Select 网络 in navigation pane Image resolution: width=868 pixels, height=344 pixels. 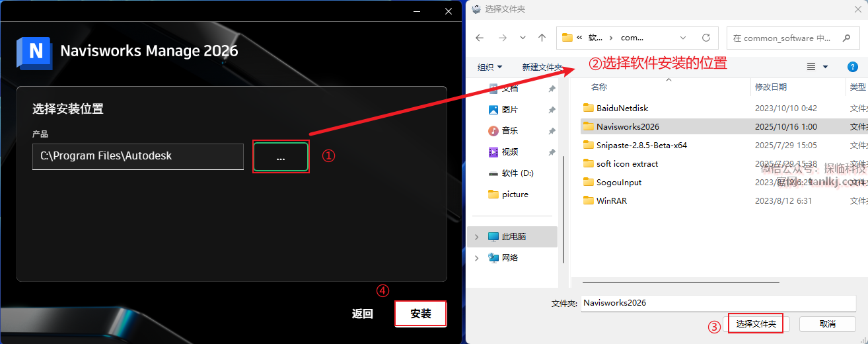point(510,257)
